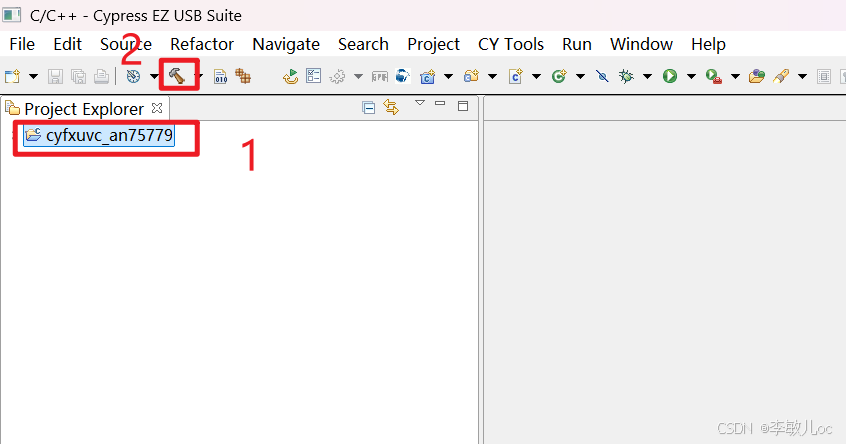Click the green Run play icon
The height and width of the screenshot is (444, 846).
(670, 76)
